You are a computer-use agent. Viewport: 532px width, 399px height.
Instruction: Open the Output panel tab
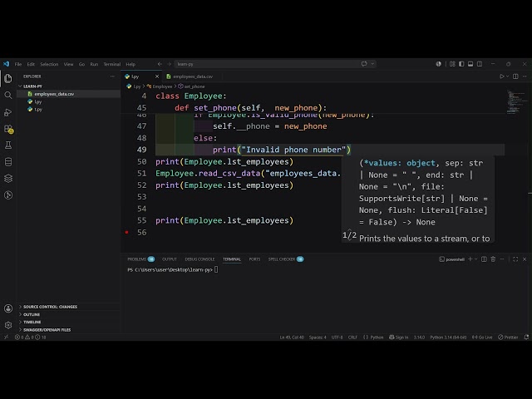170,259
